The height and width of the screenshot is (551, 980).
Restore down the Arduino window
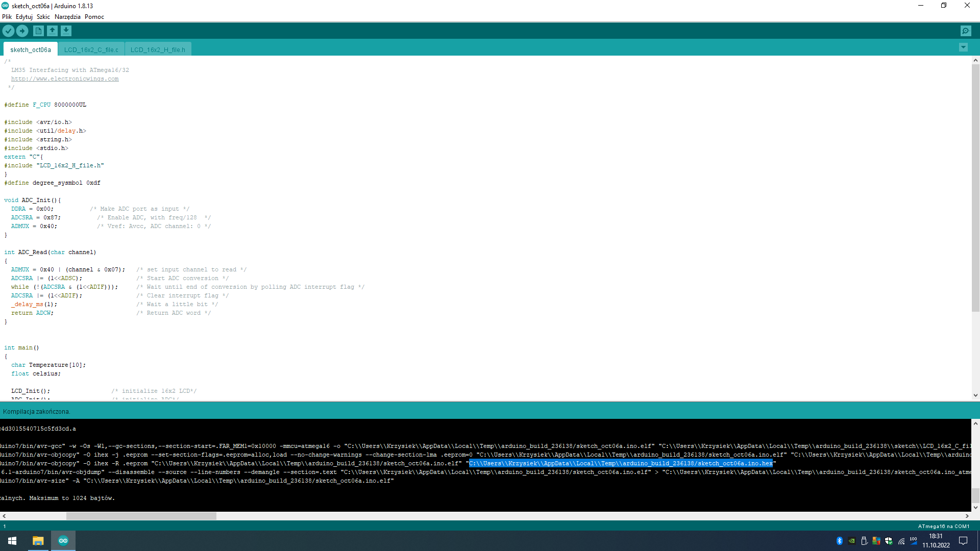(944, 6)
